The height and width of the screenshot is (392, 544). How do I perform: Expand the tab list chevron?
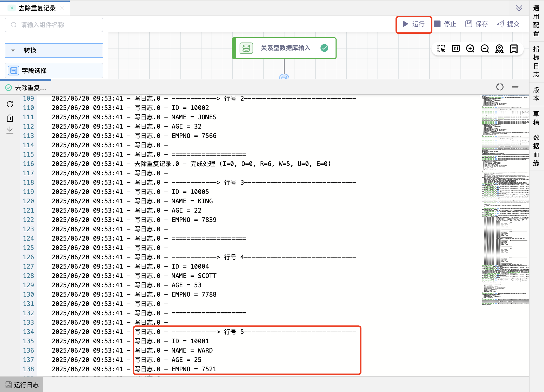[519, 8]
